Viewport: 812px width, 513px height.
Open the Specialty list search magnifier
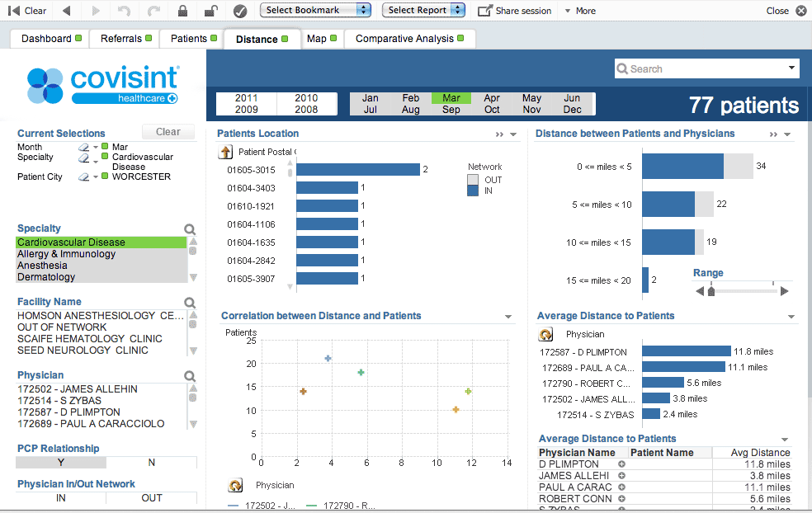pyautogui.click(x=190, y=229)
